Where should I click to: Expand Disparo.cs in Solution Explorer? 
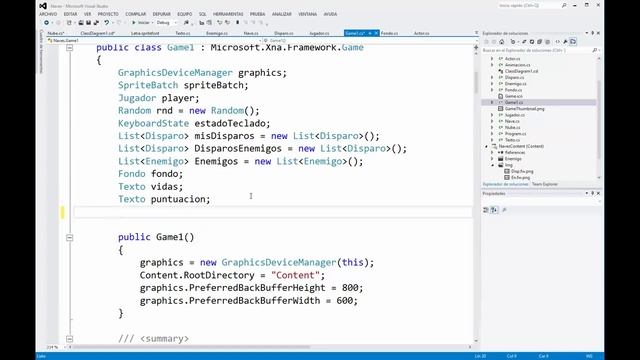[492, 77]
